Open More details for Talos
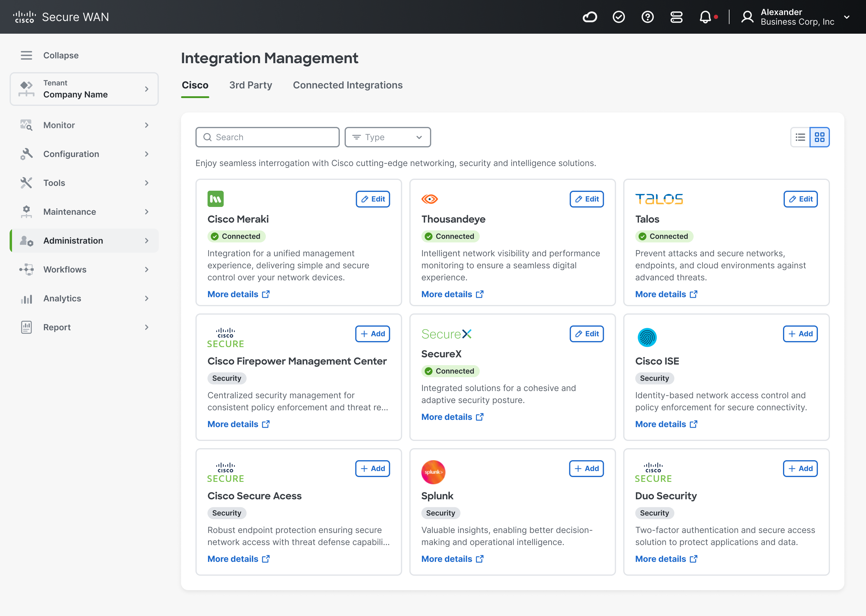866x616 pixels. 666,294
